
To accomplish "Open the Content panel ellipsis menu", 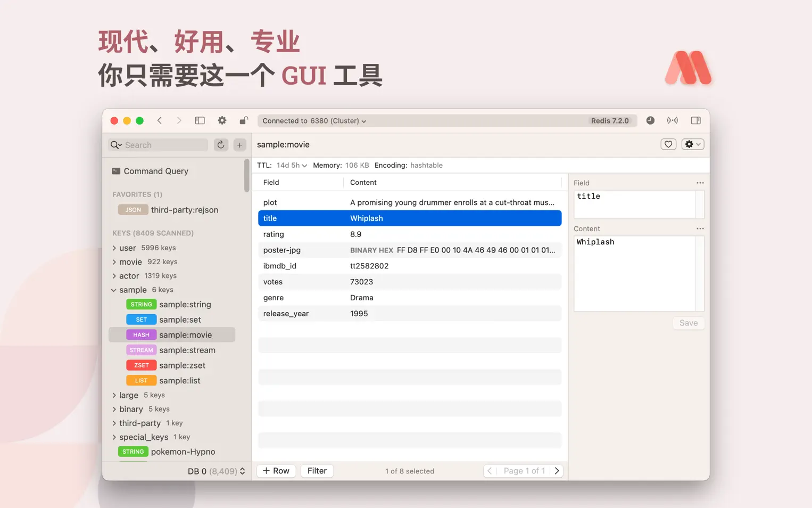I will (700, 228).
